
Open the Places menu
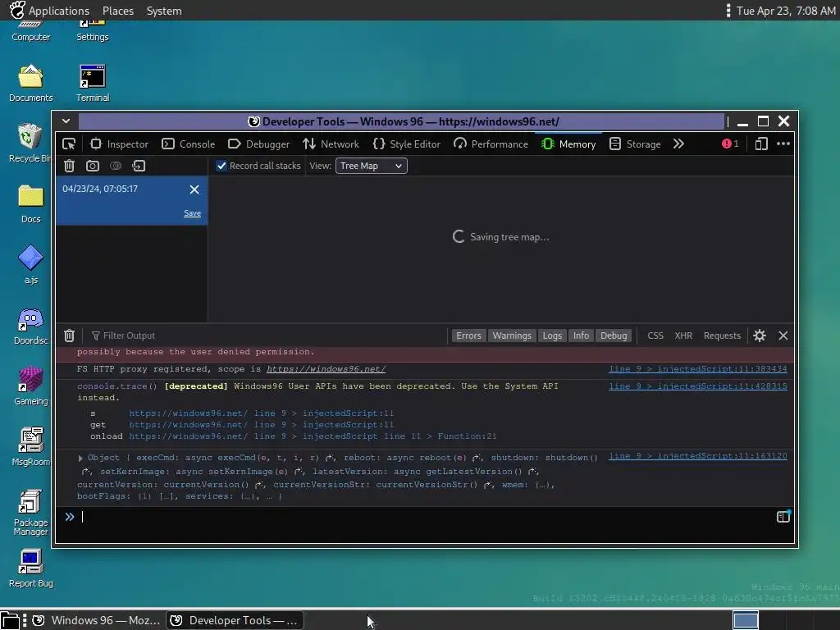[x=118, y=11]
